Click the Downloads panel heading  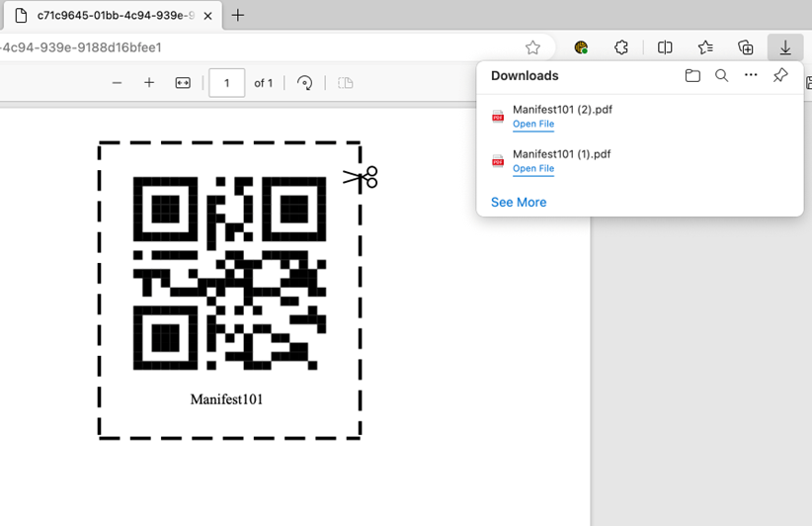click(525, 76)
